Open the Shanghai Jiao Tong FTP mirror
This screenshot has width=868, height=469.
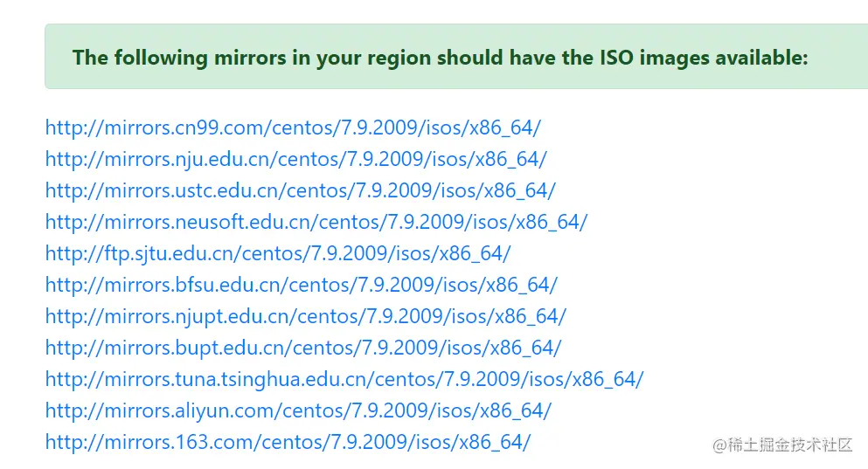pos(278,253)
